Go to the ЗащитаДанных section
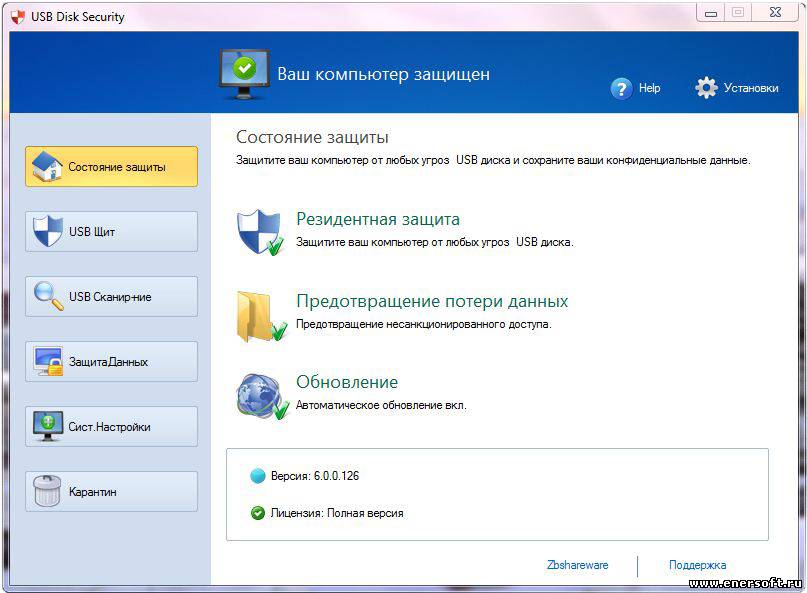Viewport: 807px width, 593px height. click(111, 361)
